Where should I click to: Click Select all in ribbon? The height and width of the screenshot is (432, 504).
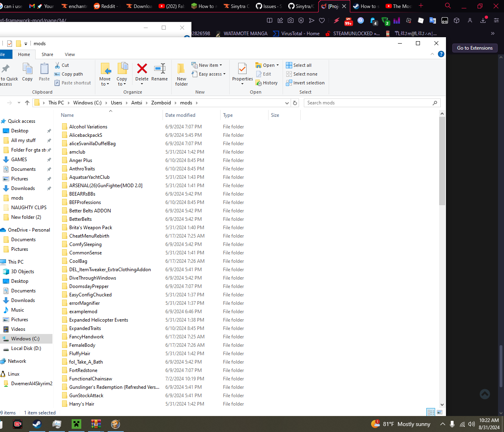point(299,65)
